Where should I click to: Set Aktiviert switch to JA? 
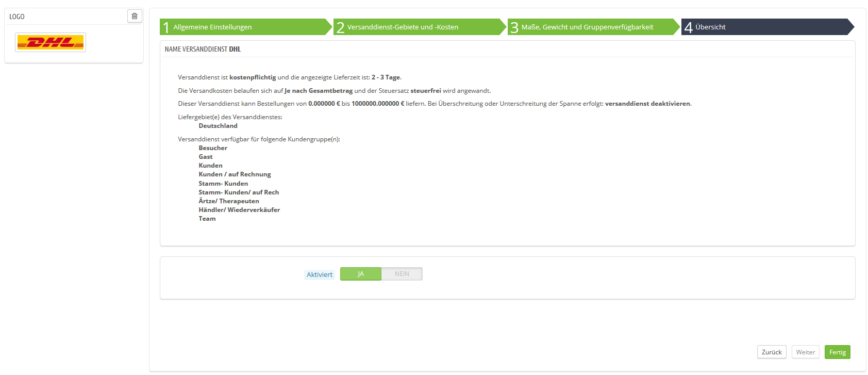pos(361,274)
